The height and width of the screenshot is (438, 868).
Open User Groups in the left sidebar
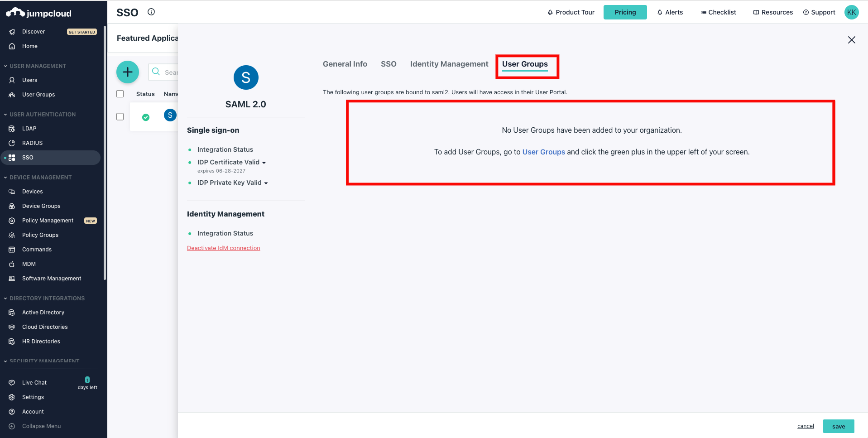38,95
